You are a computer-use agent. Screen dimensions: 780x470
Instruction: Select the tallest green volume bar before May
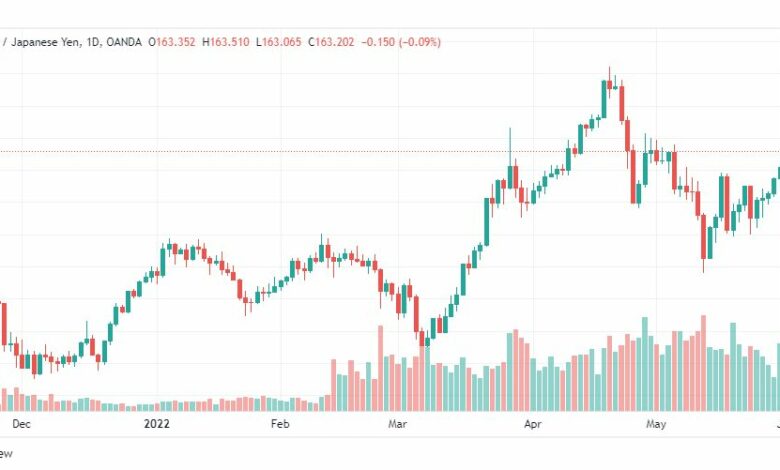pos(645,364)
